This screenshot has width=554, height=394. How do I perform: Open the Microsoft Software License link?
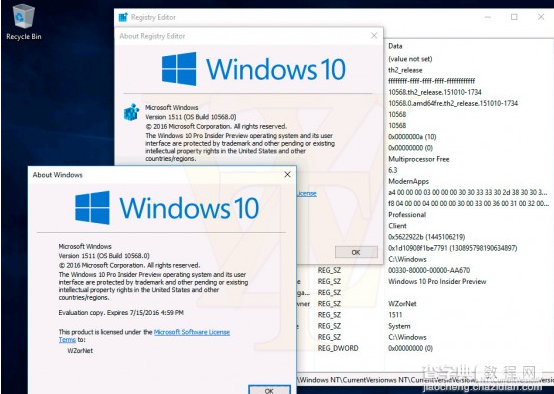point(192,332)
